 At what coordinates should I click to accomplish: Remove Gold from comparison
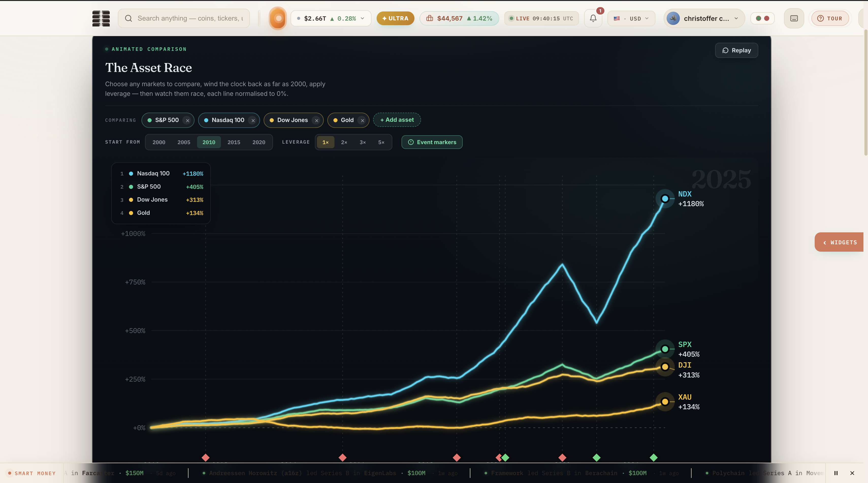362,120
